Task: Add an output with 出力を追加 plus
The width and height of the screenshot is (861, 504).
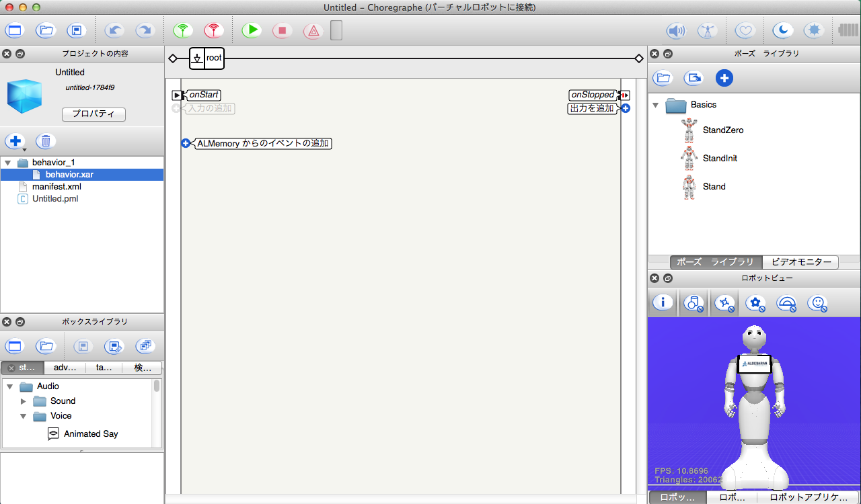Action: pyautogui.click(x=626, y=108)
